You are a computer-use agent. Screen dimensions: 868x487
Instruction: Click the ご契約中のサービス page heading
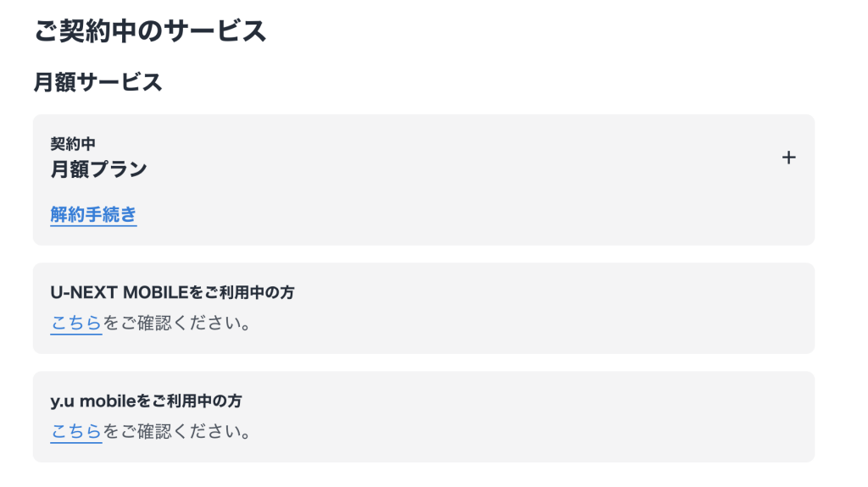[150, 31]
